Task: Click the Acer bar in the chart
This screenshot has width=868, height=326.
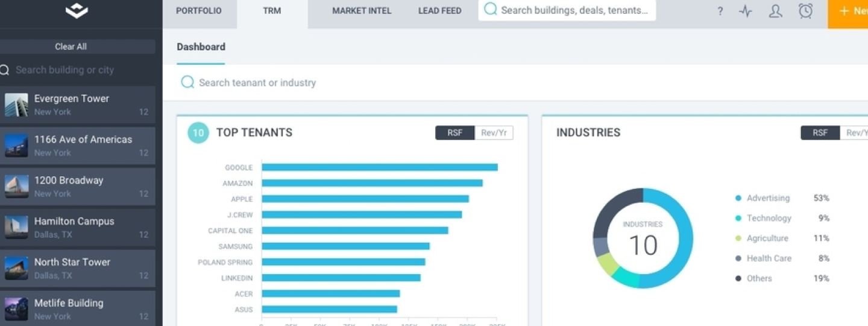Action: pos(331,293)
